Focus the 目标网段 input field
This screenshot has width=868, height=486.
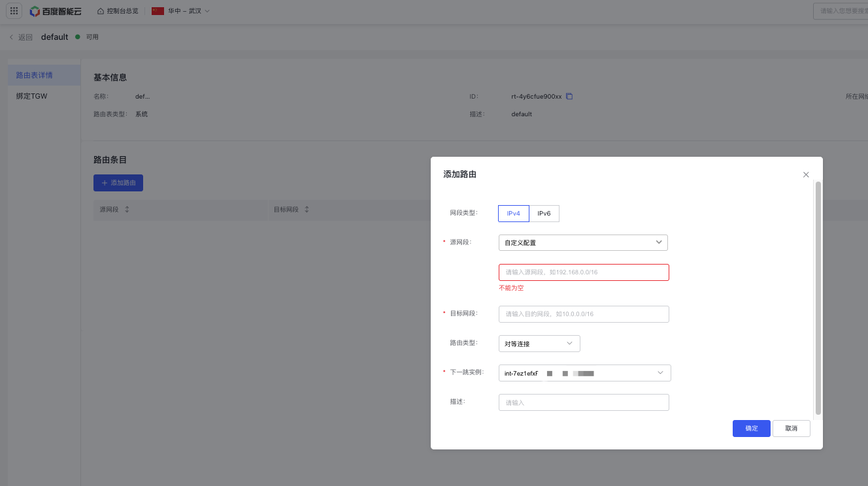(x=584, y=314)
